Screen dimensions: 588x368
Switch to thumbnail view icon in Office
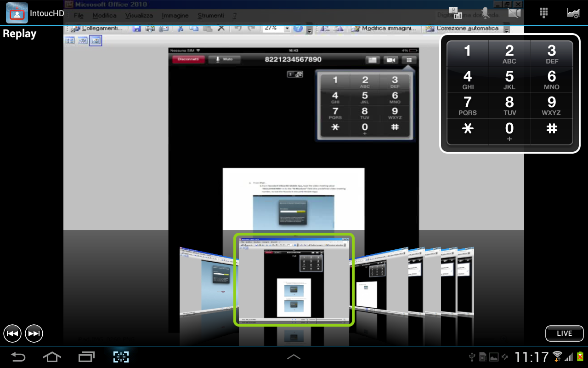70,40
